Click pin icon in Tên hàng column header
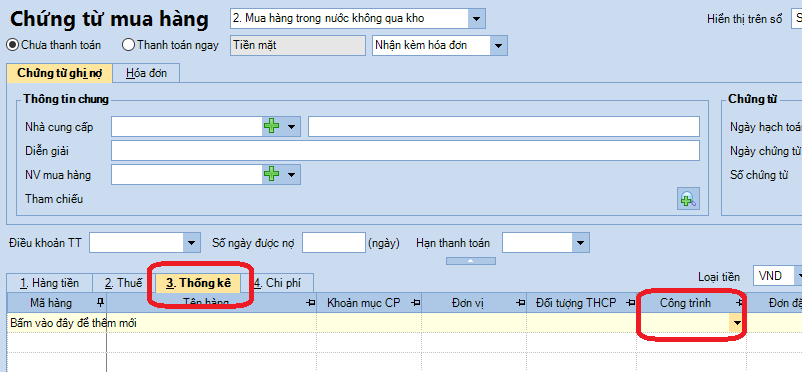 tap(310, 303)
